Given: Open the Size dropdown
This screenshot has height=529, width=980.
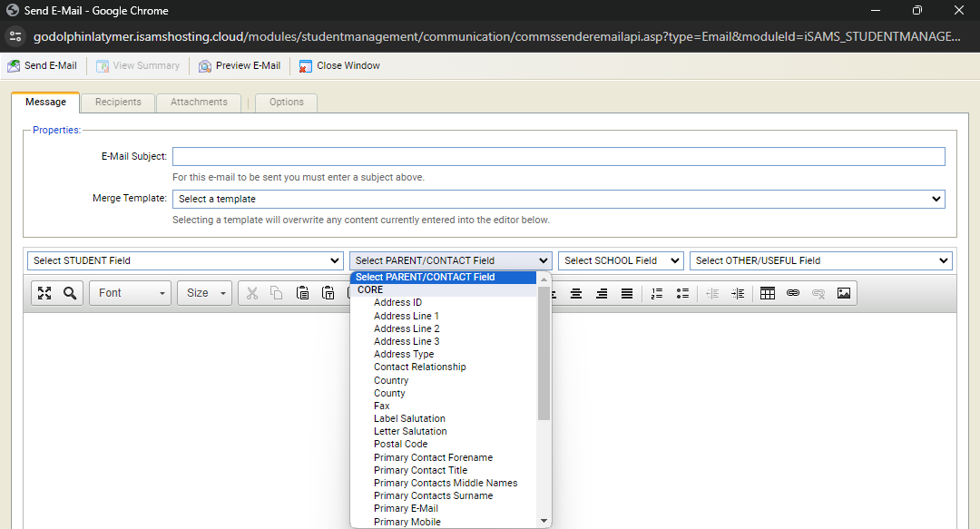Looking at the screenshot, I should (x=207, y=293).
